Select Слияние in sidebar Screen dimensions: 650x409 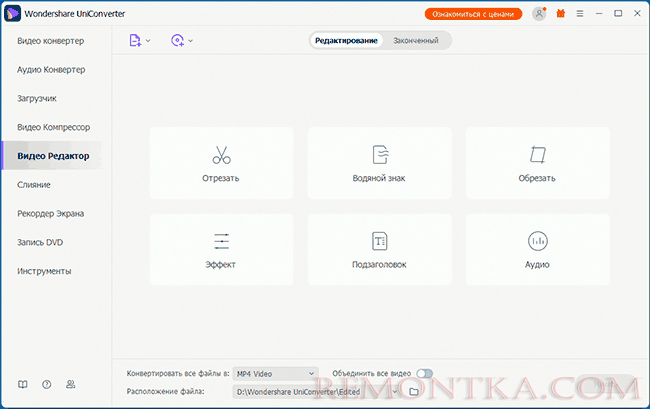click(34, 185)
